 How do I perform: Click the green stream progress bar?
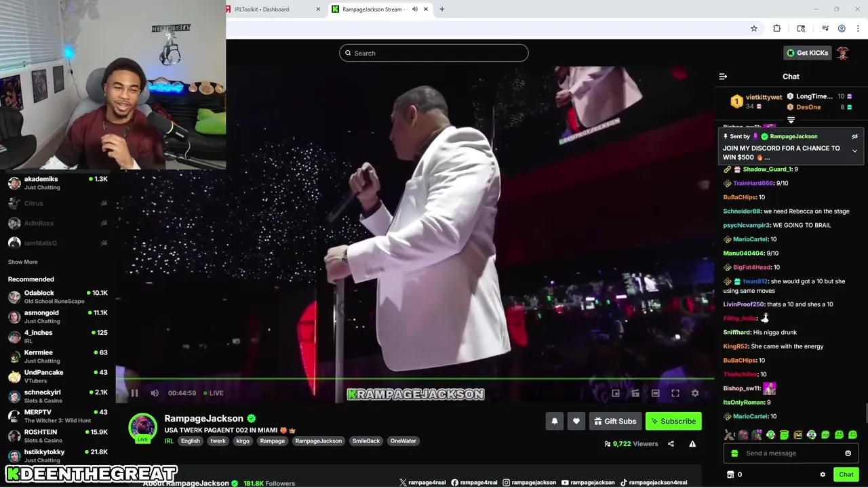414,379
